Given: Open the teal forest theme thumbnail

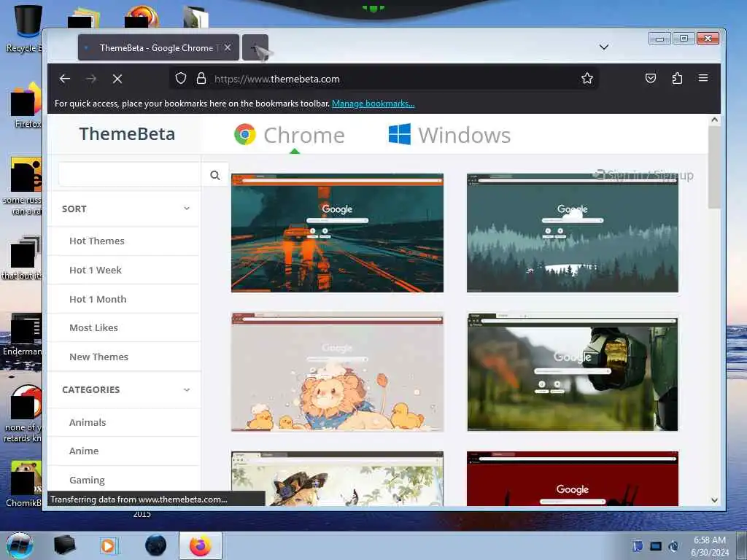Looking at the screenshot, I should click(572, 233).
